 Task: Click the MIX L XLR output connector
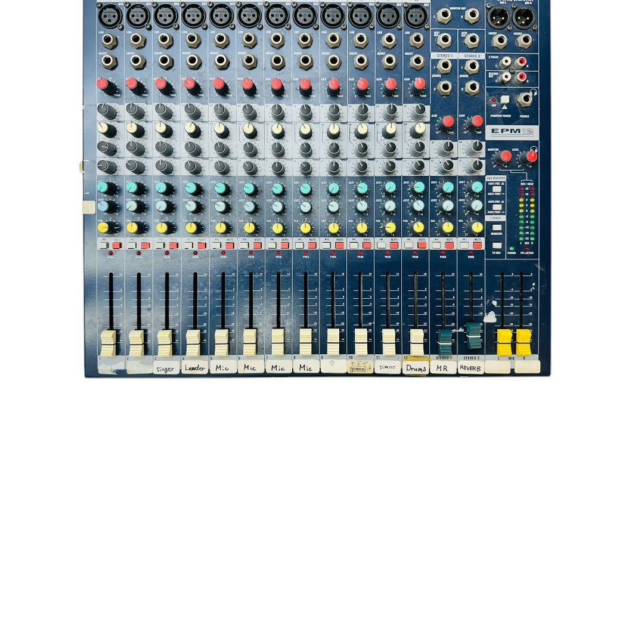pyautogui.click(x=499, y=17)
